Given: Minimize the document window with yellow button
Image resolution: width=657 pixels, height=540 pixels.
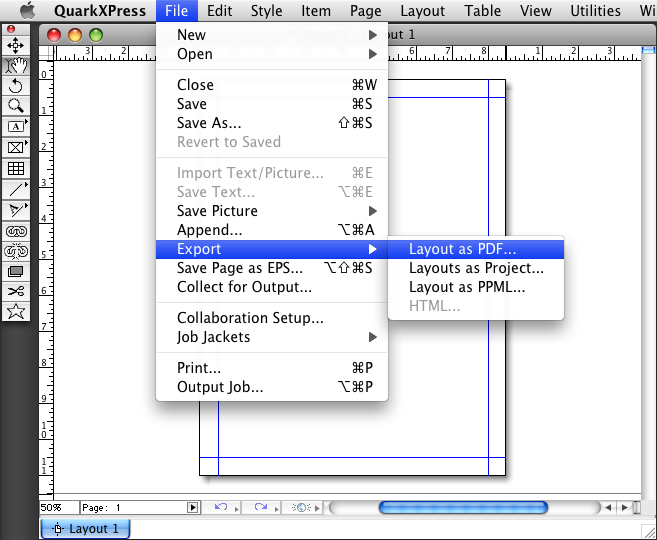Looking at the screenshot, I should click(75, 35).
